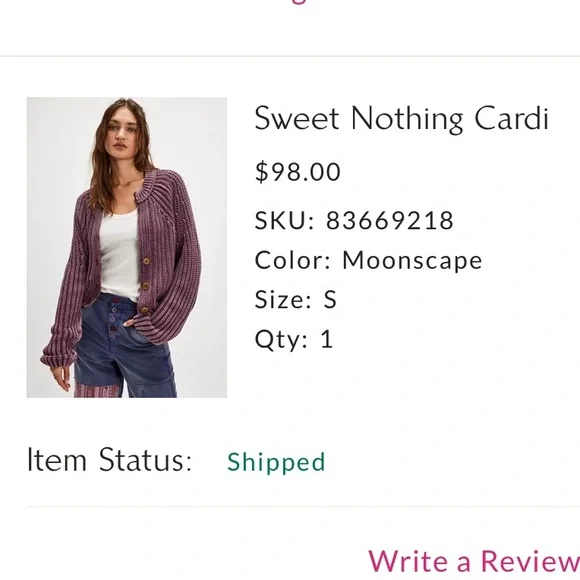The width and height of the screenshot is (580, 580).
Task: Click the Size S value
Action: coord(330,300)
